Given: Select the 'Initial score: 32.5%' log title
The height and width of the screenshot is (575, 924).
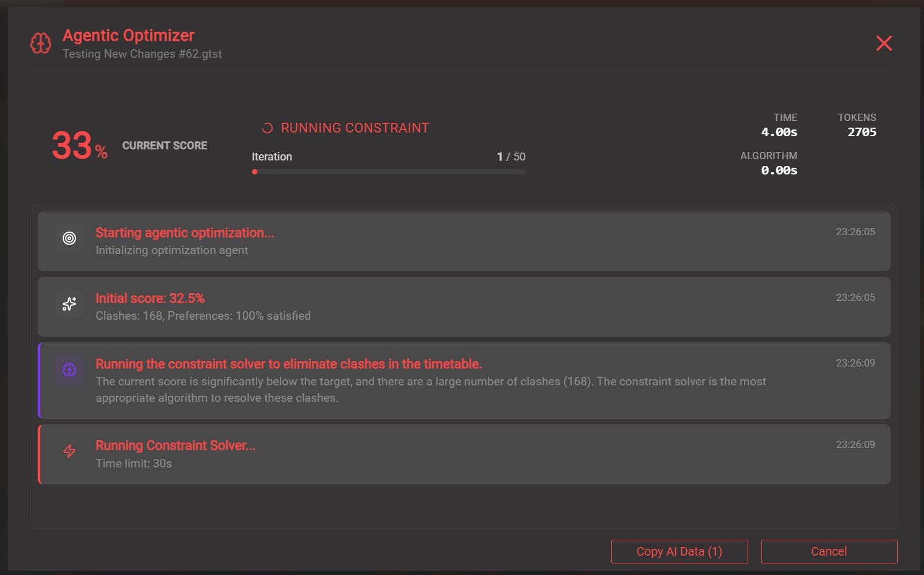Looking at the screenshot, I should tap(150, 298).
